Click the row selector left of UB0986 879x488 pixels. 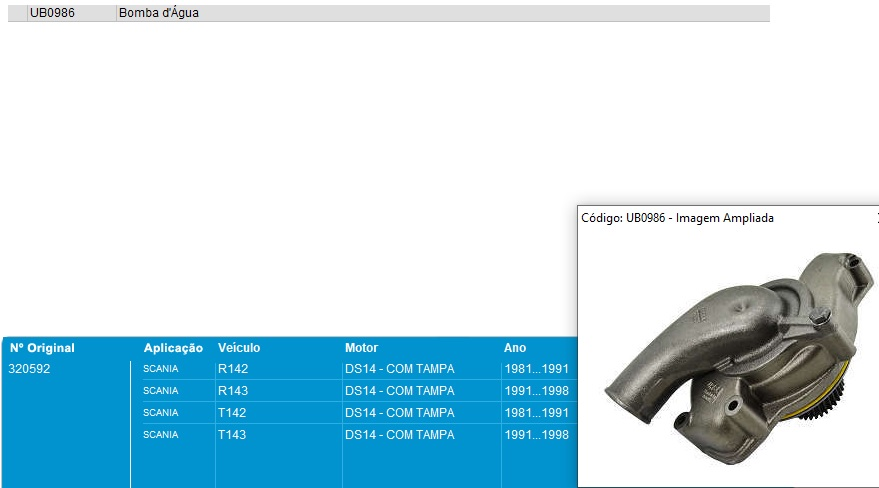tap(18, 13)
